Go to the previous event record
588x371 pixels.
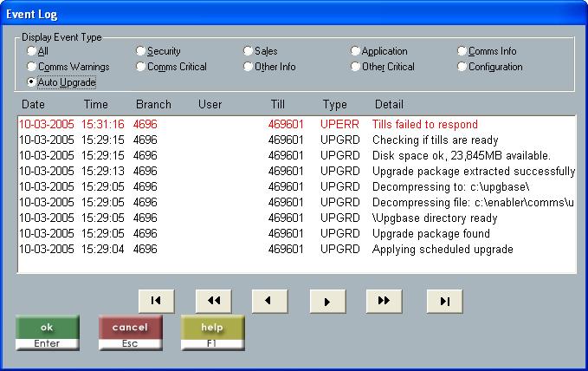[x=270, y=301]
